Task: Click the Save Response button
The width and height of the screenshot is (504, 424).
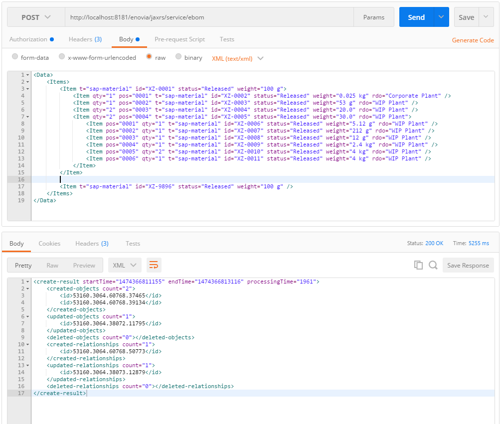Action: coord(468,265)
